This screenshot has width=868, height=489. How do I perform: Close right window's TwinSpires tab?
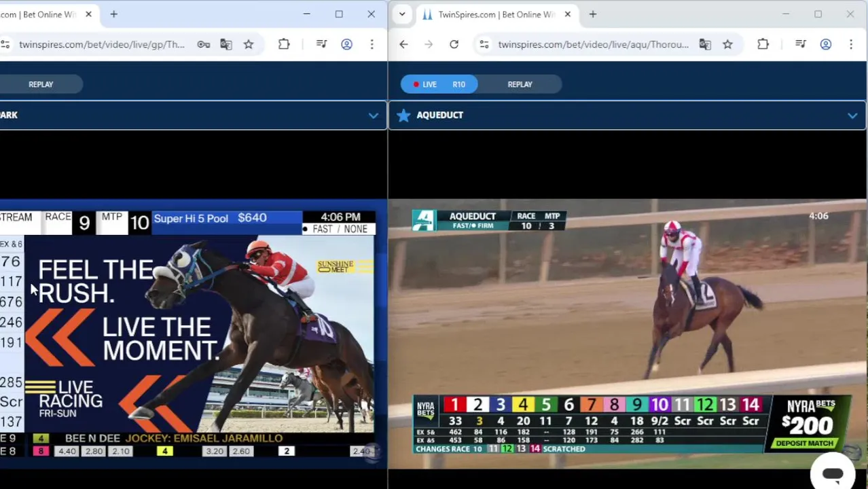click(568, 14)
